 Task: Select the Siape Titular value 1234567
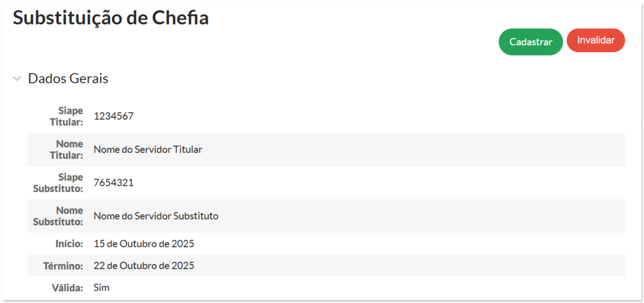[x=114, y=116]
